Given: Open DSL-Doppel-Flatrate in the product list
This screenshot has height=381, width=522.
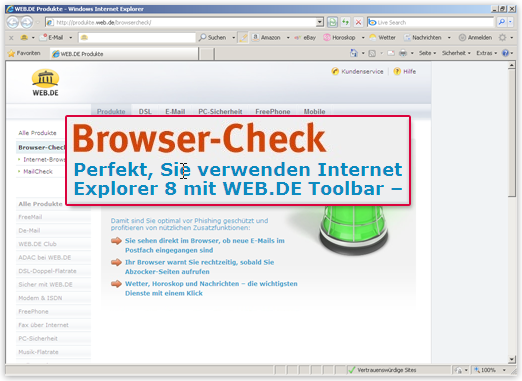Looking at the screenshot, I should [x=47, y=271].
